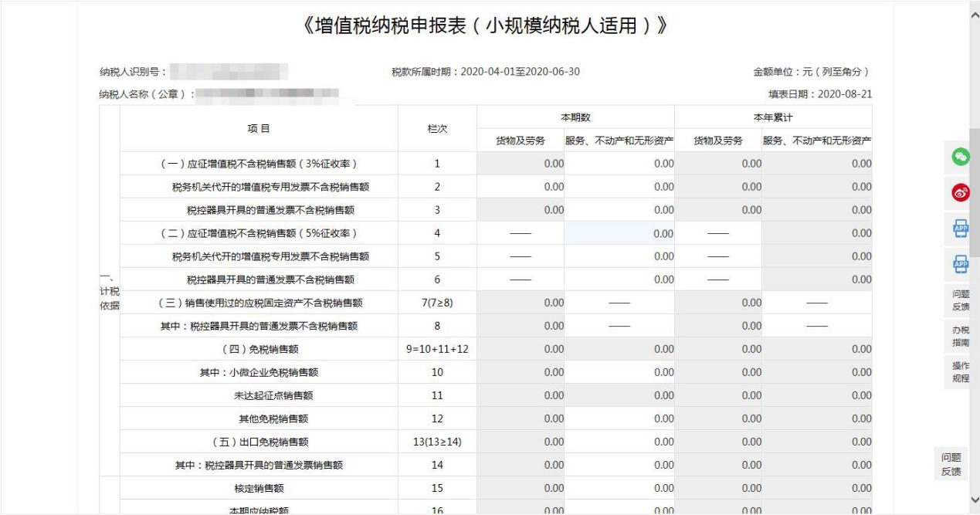Open the 操作规程 operation rules button
Viewport: 980px width, 515px height.
point(961,372)
